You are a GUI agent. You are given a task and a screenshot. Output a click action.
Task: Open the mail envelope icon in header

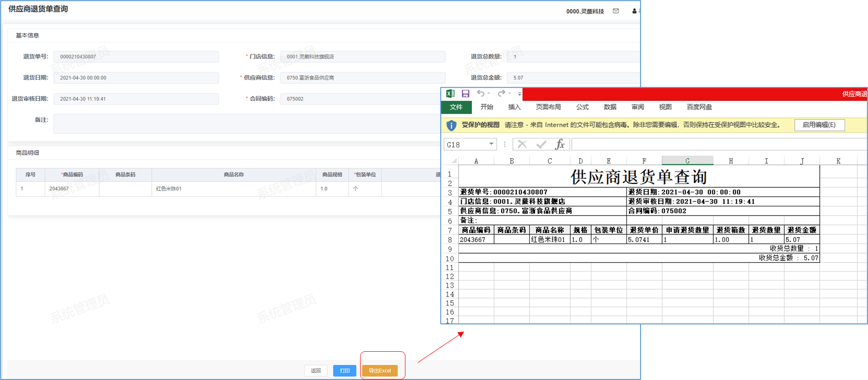616,11
